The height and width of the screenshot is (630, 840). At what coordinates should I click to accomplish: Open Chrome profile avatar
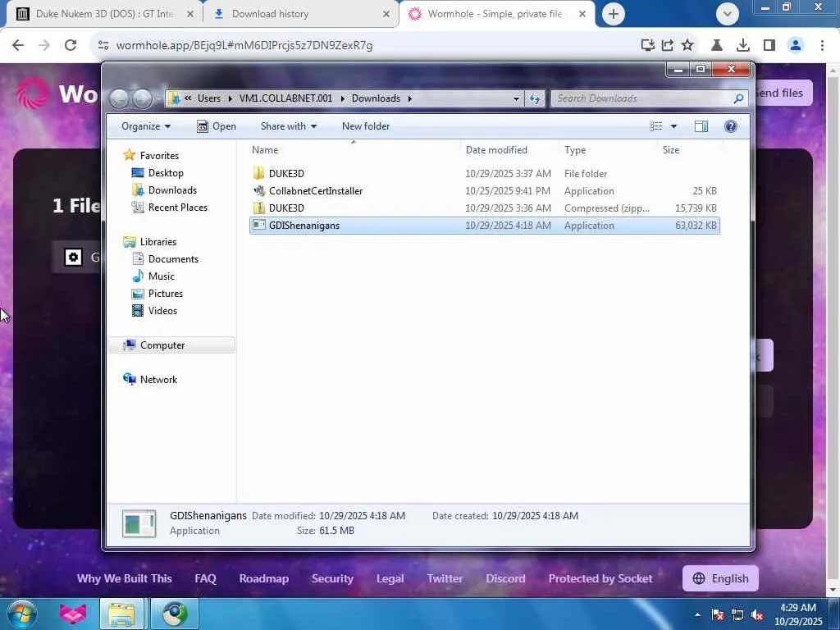(x=796, y=46)
